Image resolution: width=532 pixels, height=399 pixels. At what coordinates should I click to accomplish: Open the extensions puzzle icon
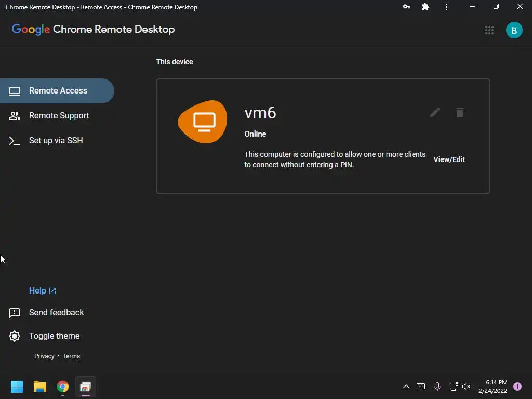[x=425, y=7]
